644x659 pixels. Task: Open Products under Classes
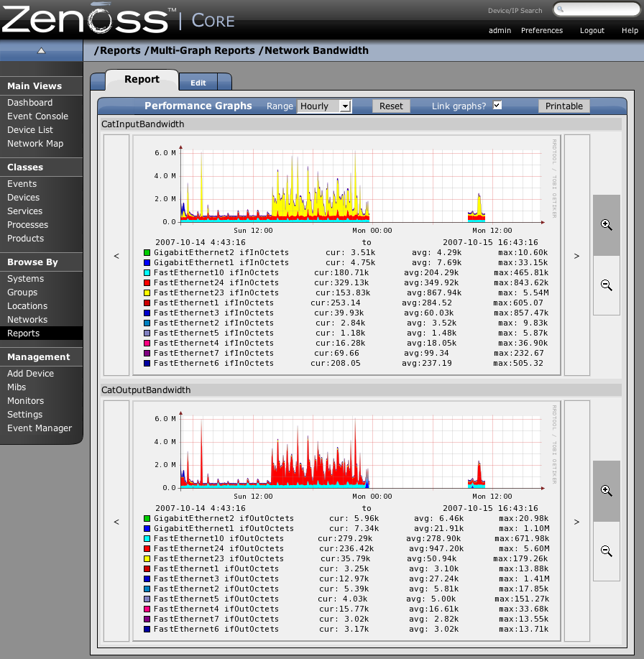point(25,239)
